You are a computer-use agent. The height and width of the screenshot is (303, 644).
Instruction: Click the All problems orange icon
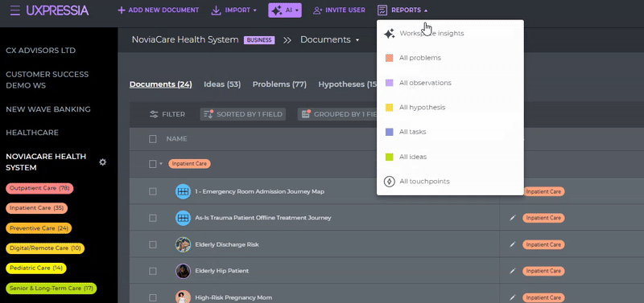[x=390, y=58]
